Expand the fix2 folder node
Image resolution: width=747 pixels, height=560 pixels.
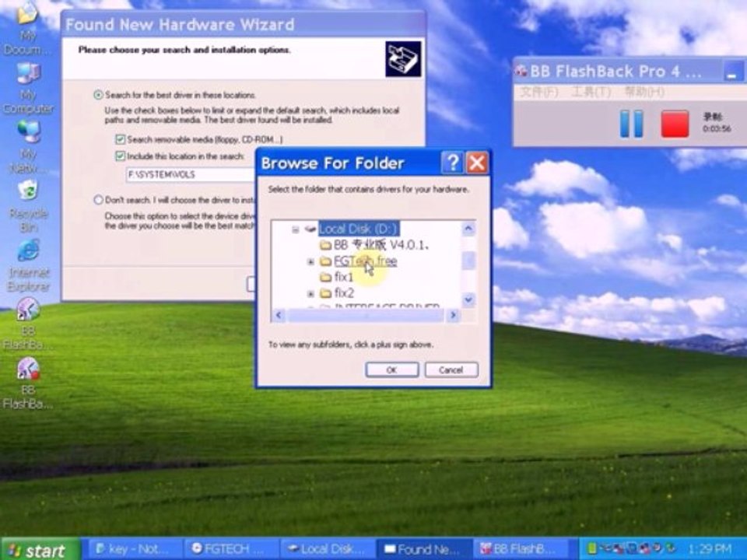point(310,293)
